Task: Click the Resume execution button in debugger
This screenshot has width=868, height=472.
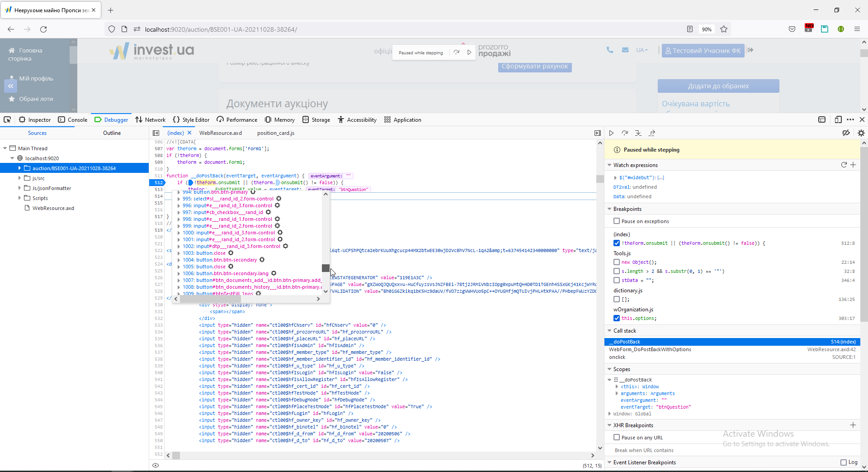Action: coord(611,133)
